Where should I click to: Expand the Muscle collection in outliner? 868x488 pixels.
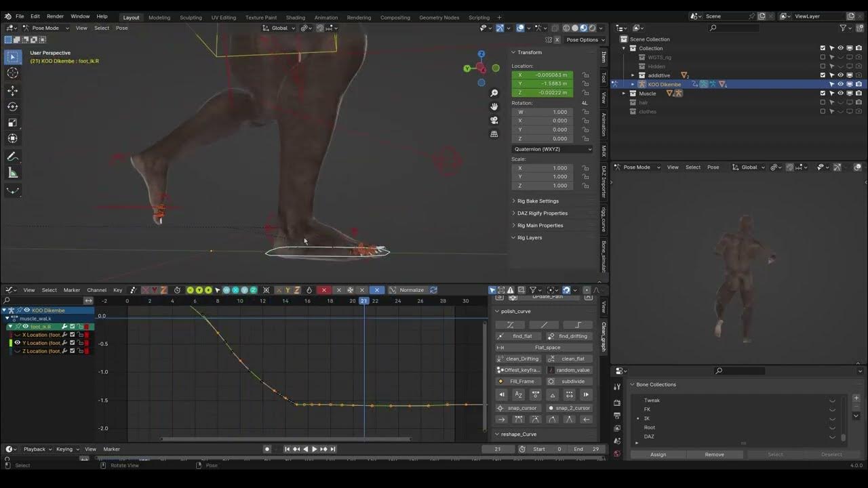pyautogui.click(x=625, y=94)
